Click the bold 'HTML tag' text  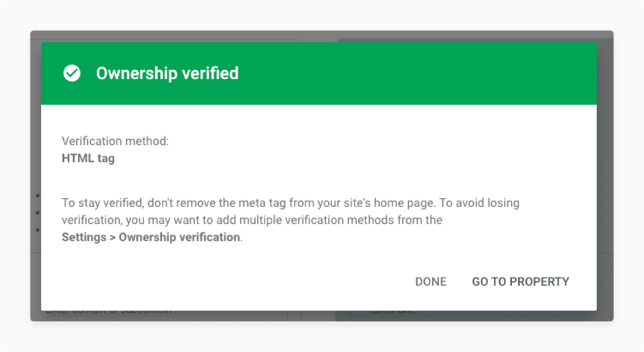(x=88, y=158)
